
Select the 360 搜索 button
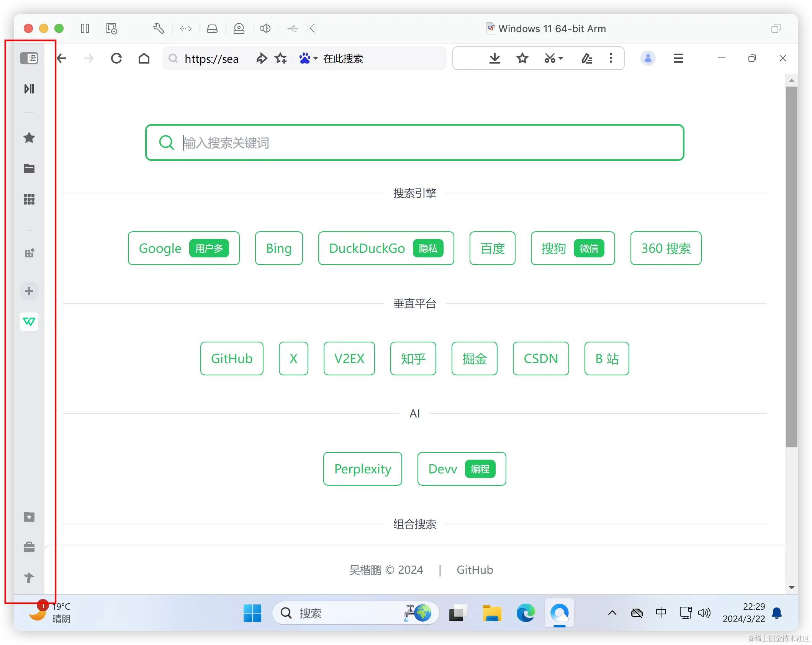pos(666,248)
